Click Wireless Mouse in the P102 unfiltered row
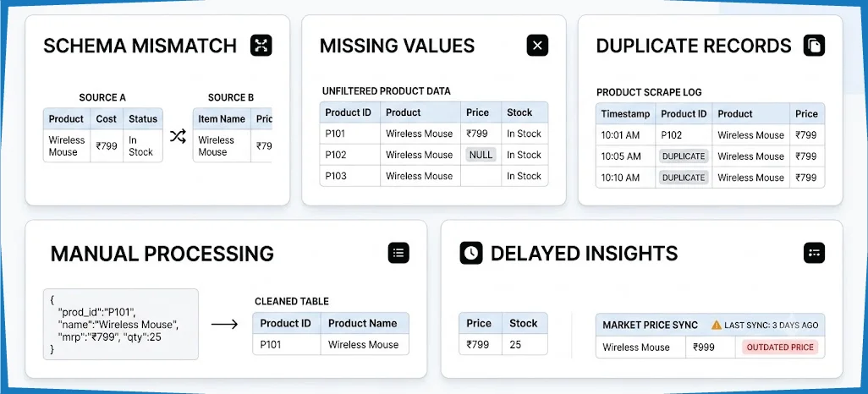Image resolution: width=868 pixels, height=394 pixels. pos(420,155)
